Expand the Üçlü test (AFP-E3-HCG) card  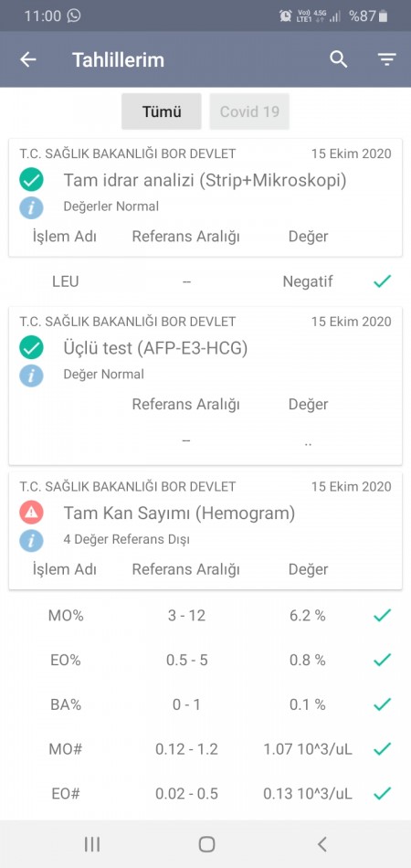click(x=205, y=386)
